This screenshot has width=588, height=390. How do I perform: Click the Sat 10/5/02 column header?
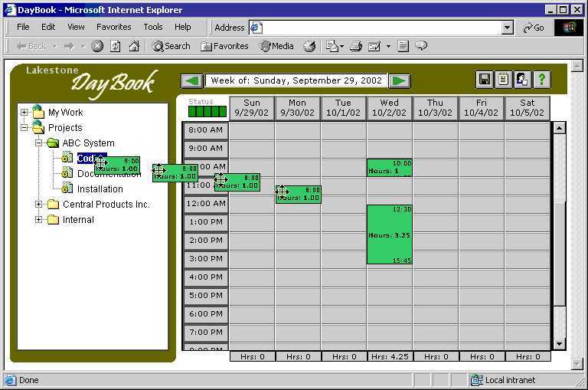coord(527,108)
